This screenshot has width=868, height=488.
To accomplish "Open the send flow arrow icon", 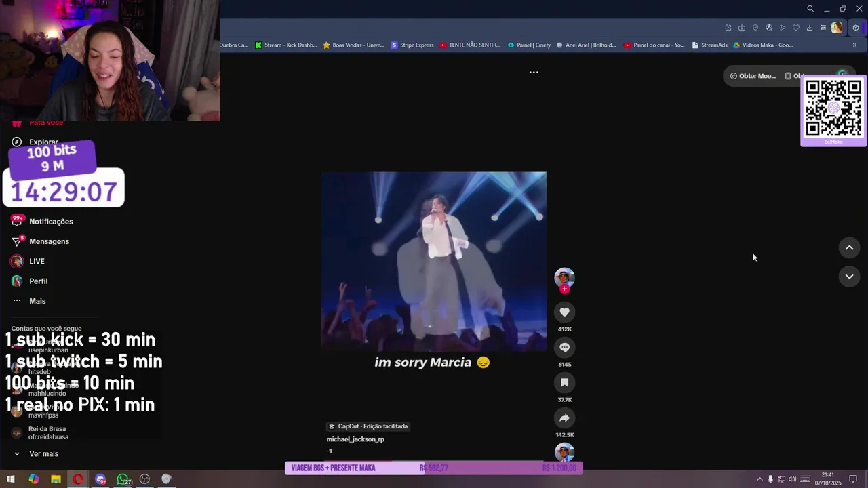I will pos(783,28).
